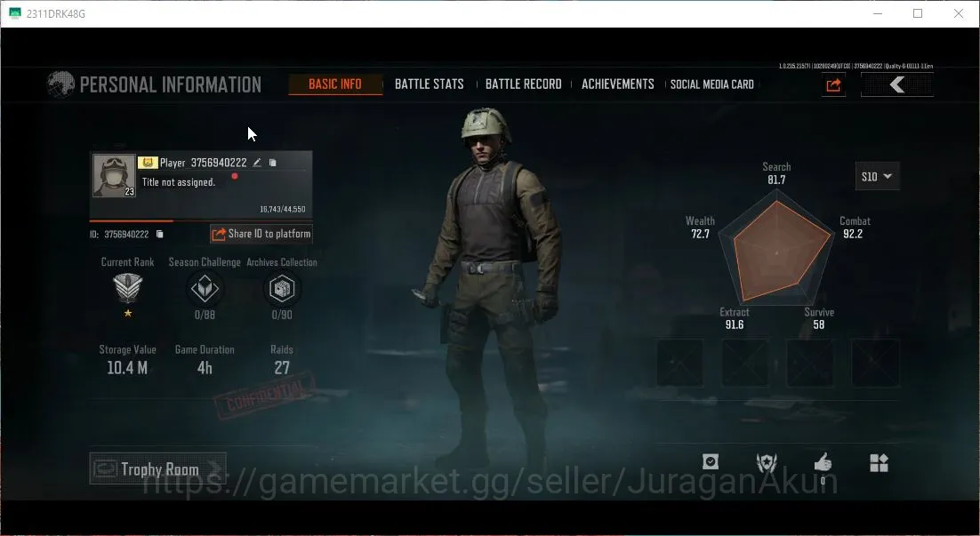980x536 pixels.
Task: Click the Raids 27 stat
Action: [282, 360]
